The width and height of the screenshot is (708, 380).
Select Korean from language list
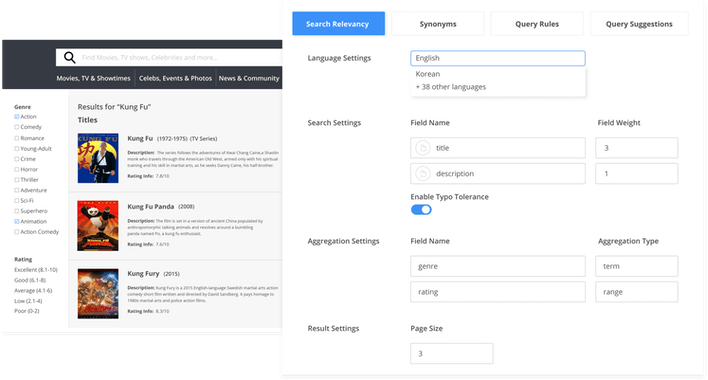click(x=428, y=74)
